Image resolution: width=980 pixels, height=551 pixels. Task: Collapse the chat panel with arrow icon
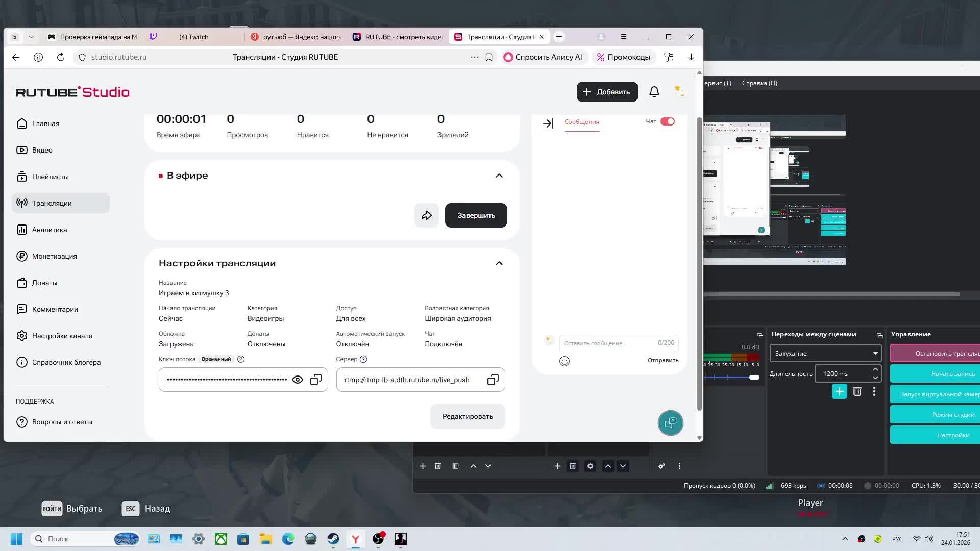(548, 123)
